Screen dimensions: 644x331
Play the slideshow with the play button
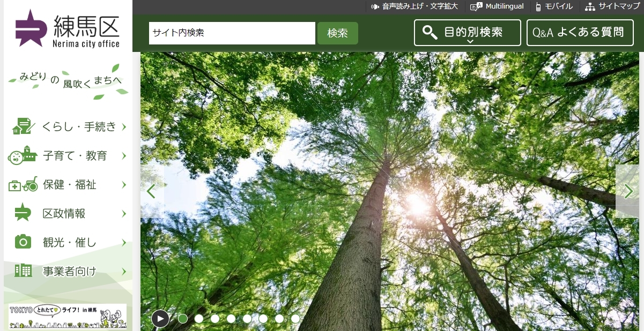pyautogui.click(x=160, y=319)
